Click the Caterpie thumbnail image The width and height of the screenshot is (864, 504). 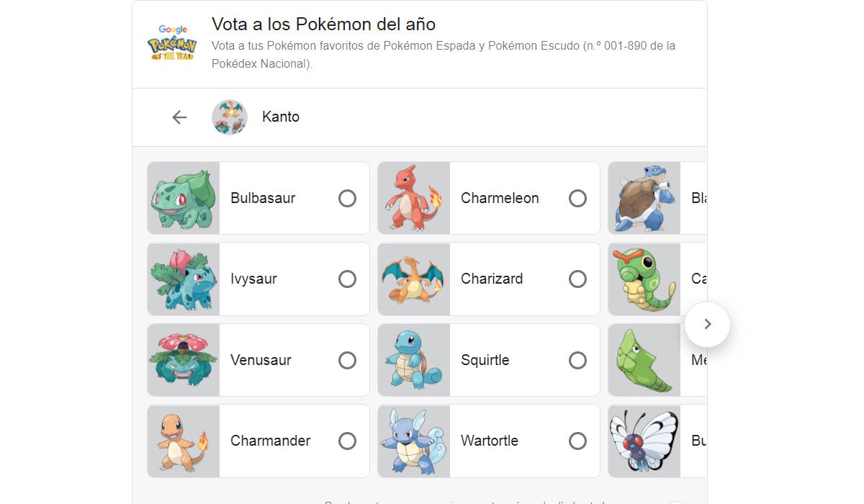(645, 279)
